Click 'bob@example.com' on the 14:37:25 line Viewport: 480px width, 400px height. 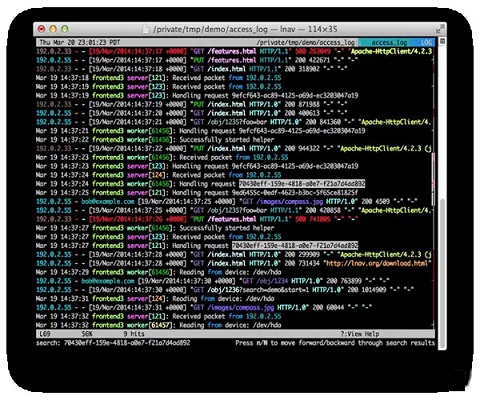pos(108,201)
